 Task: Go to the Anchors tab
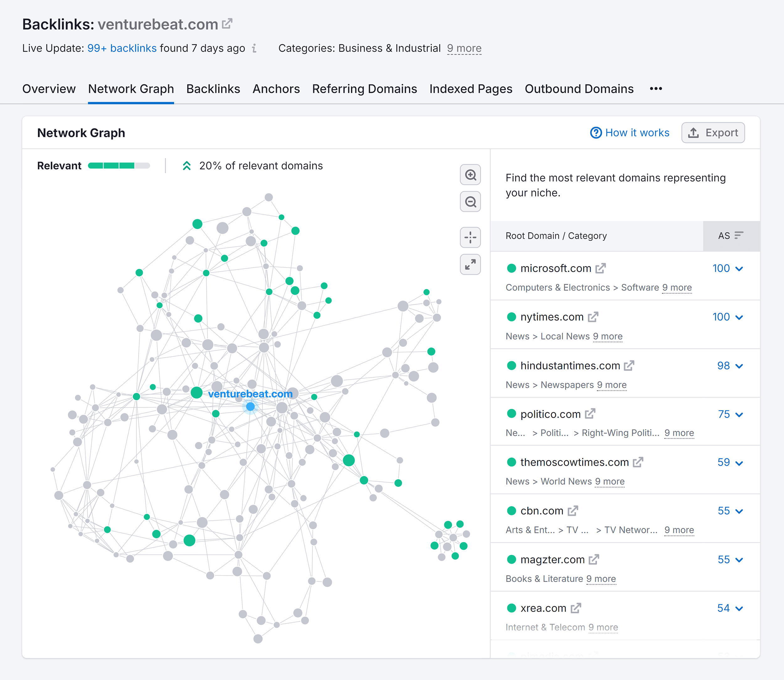pyautogui.click(x=276, y=88)
